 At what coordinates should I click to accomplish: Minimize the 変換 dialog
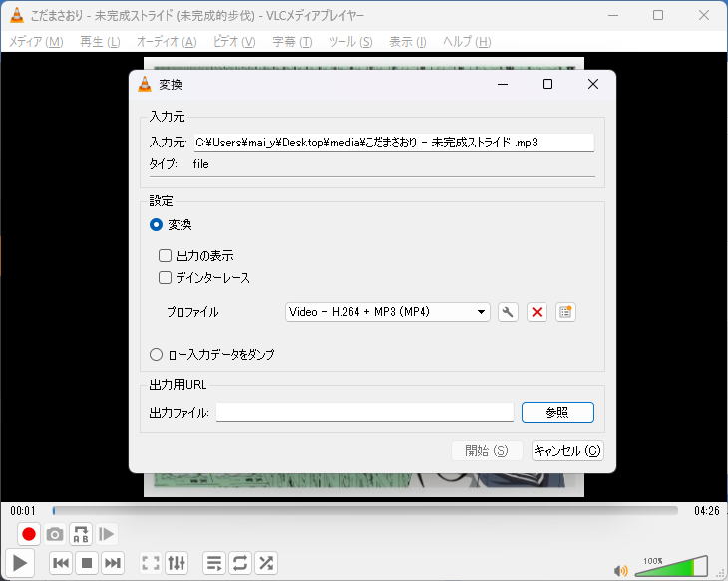(x=503, y=84)
